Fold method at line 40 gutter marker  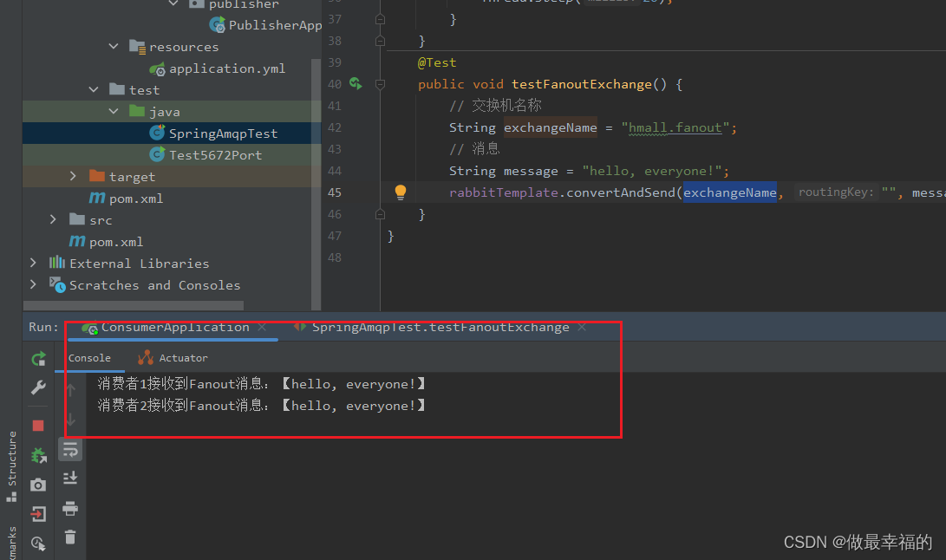(380, 84)
